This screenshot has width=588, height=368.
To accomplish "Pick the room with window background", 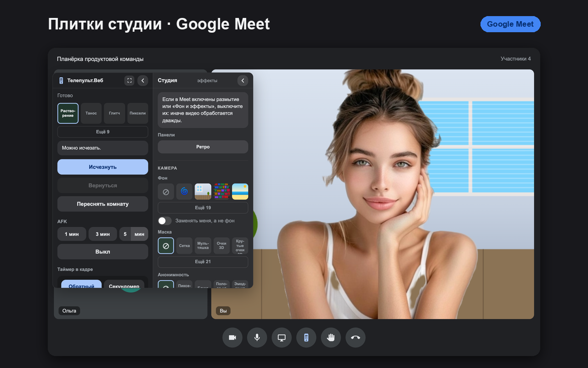I will point(203,191).
